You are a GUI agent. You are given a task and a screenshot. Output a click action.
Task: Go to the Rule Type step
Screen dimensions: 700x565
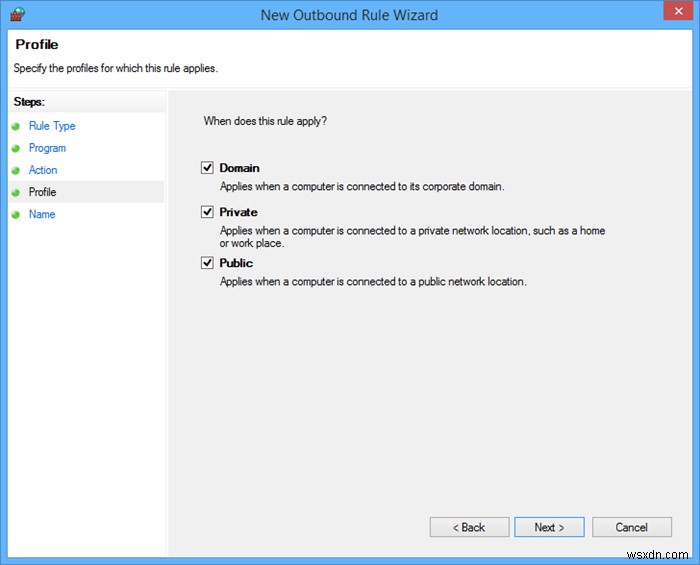(52, 126)
